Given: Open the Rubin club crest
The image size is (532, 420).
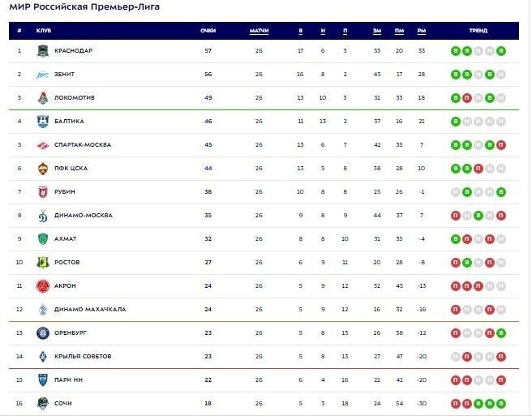Looking at the screenshot, I should pos(43,192).
